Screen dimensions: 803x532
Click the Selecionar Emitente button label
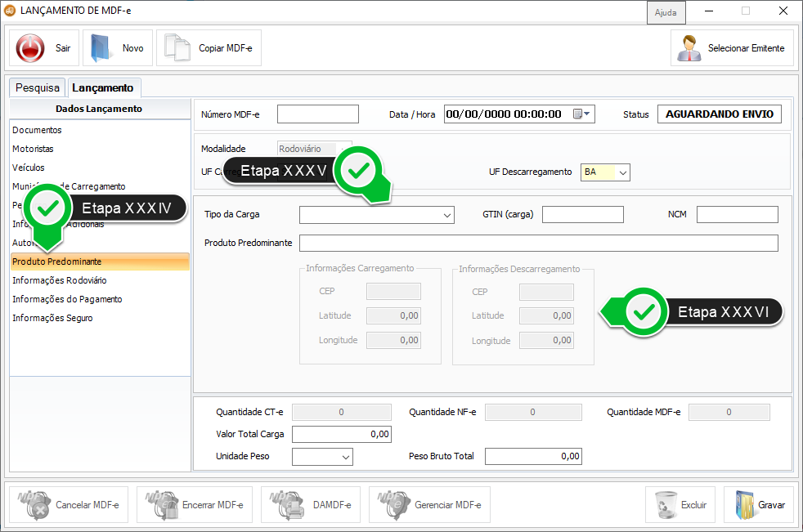[746, 48]
